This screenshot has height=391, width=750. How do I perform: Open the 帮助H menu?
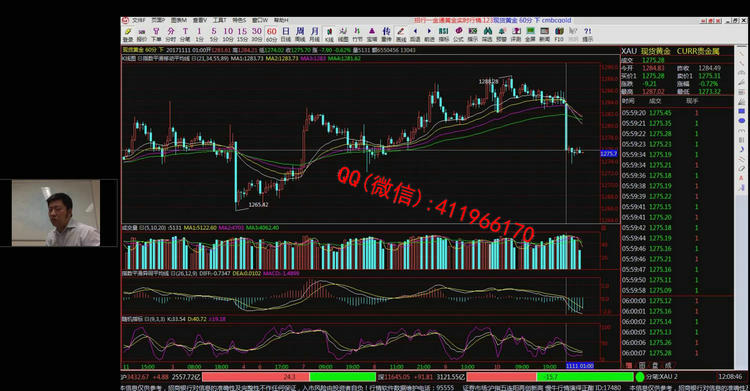point(281,21)
